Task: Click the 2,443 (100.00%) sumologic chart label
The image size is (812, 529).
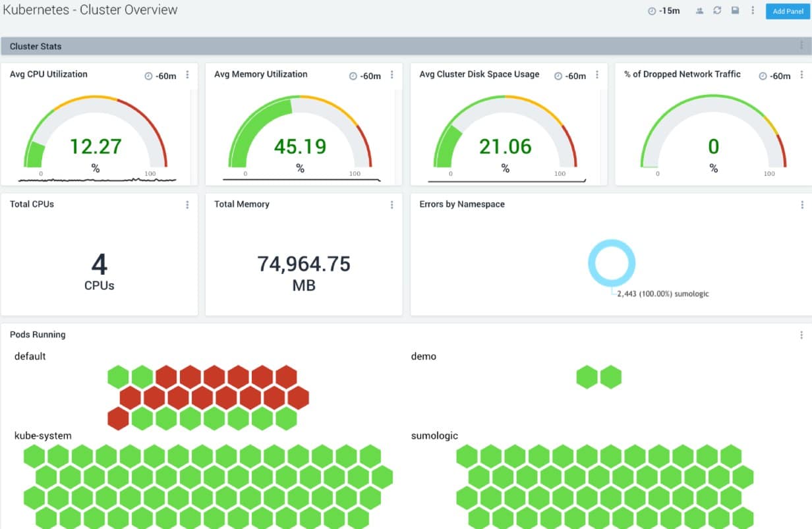Action: click(662, 294)
